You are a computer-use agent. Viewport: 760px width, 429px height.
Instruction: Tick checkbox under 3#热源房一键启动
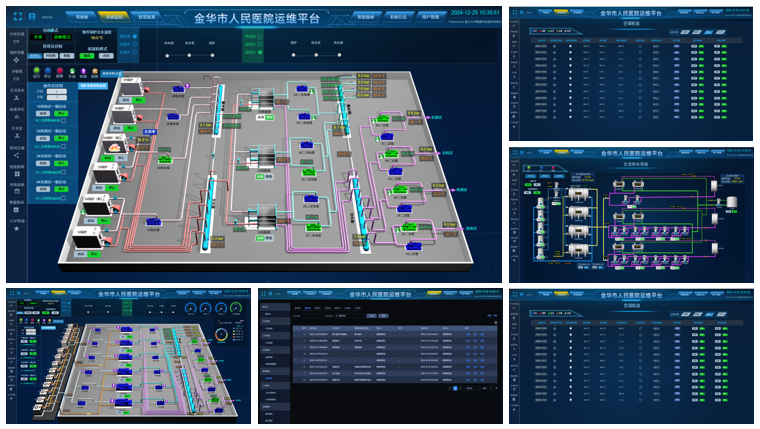[63, 172]
